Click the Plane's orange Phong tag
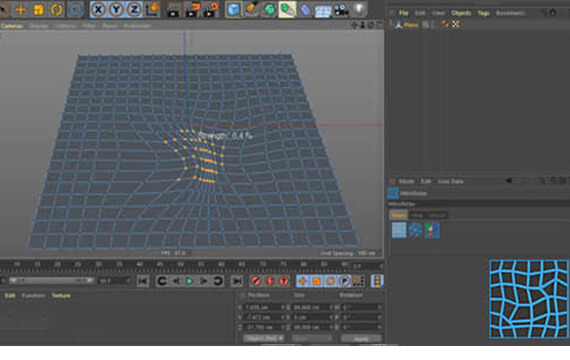 (x=445, y=24)
